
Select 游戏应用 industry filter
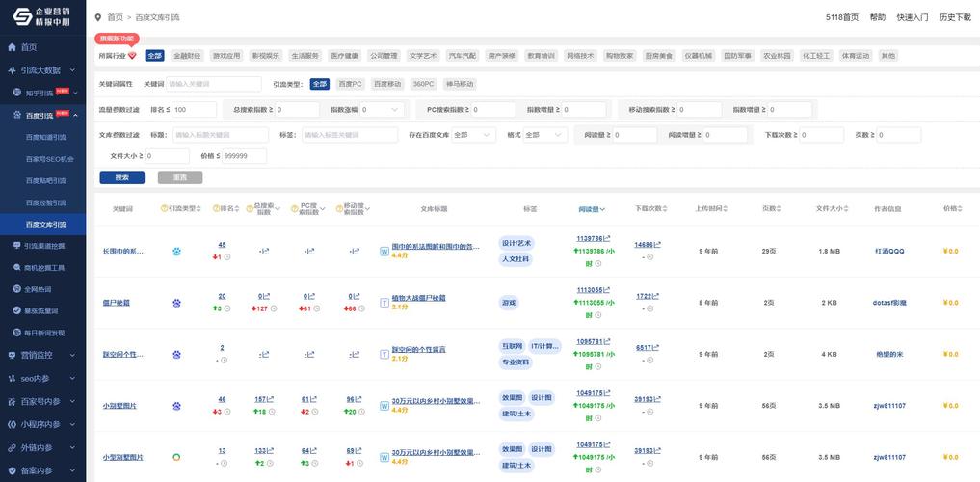point(225,56)
